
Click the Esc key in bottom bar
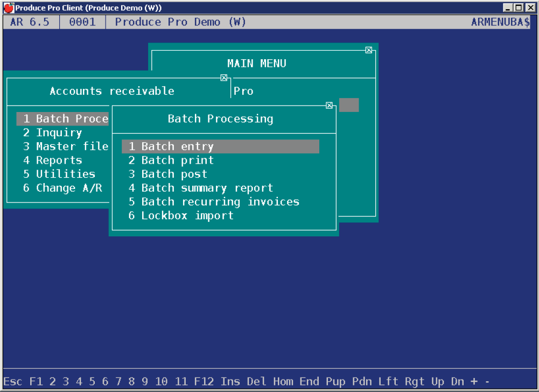13,381
